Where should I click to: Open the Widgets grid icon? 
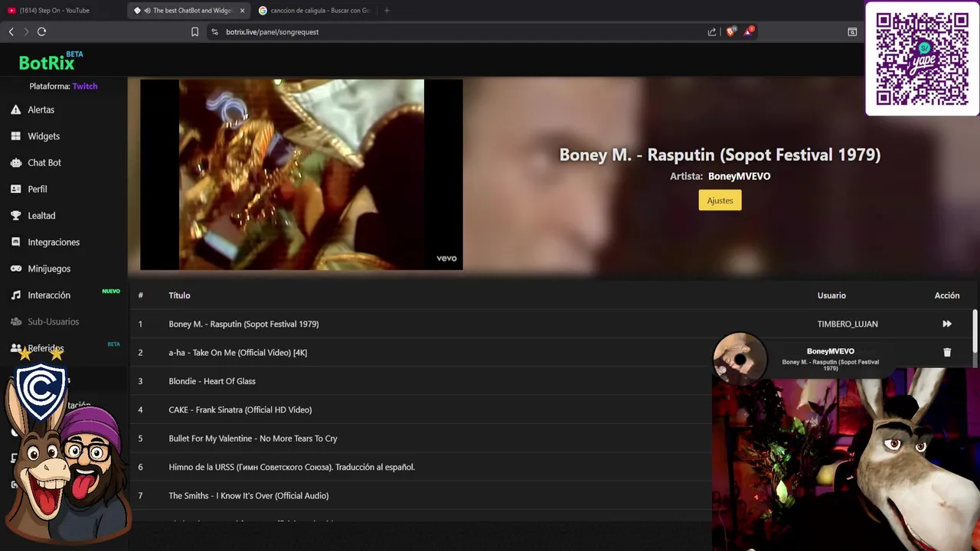[x=15, y=136]
